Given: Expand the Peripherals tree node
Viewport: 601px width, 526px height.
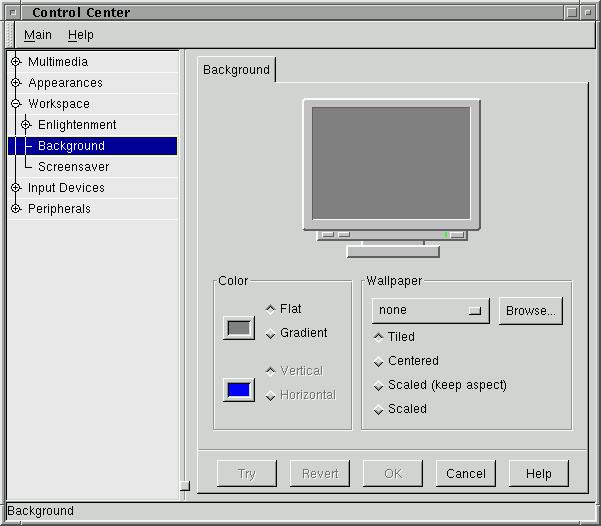Looking at the screenshot, I should tap(16, 209).
